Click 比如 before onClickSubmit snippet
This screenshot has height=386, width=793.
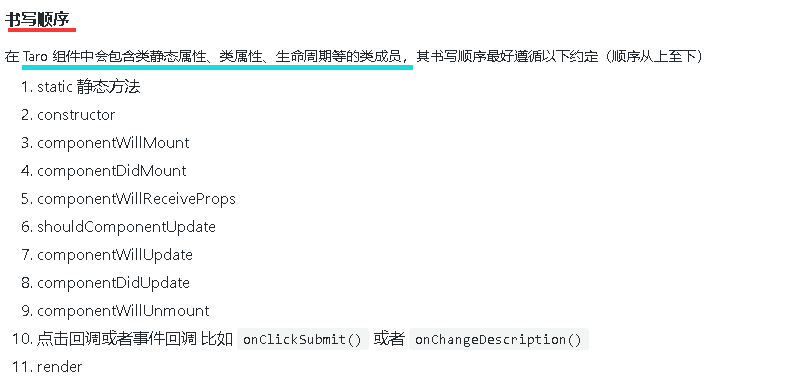tap(216, 338)
